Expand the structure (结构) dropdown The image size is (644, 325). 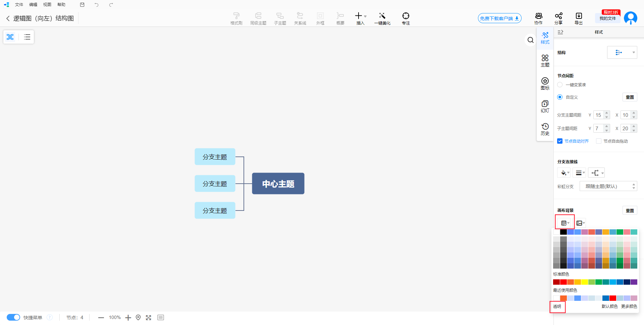622,52
